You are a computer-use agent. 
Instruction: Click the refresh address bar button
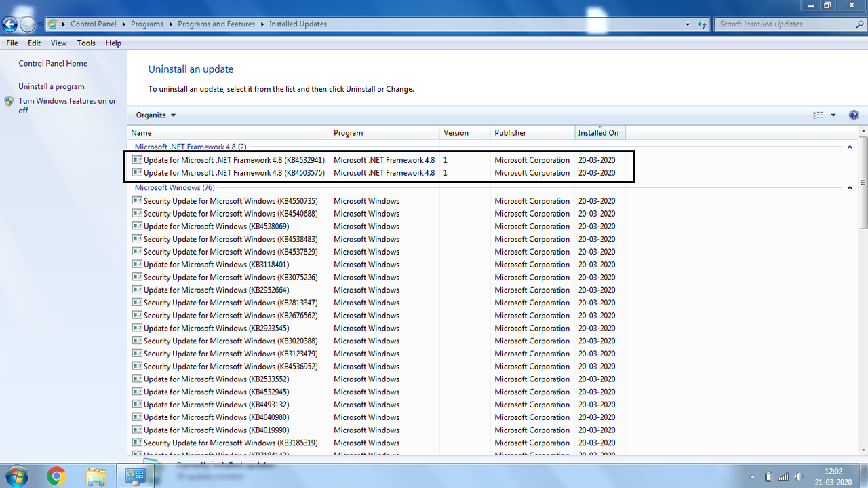tap(701, 24)
